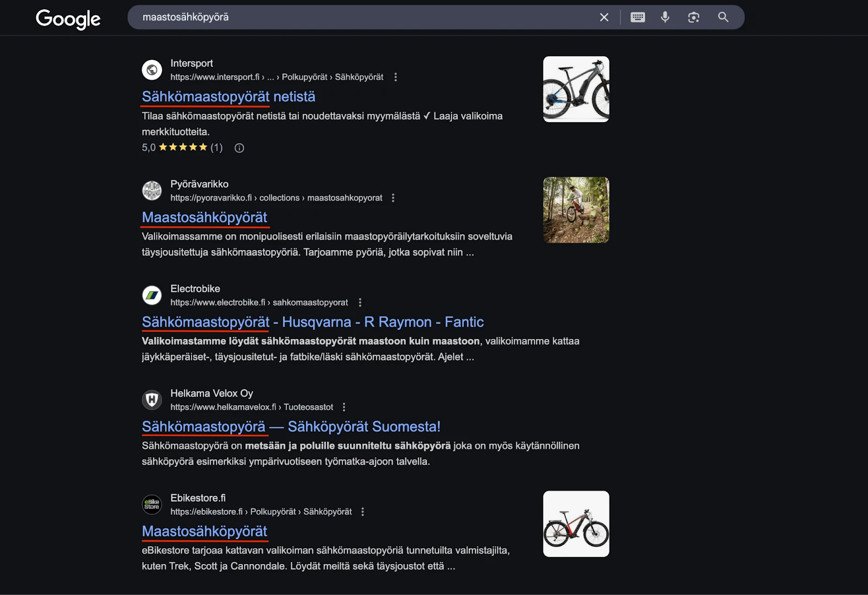This screenshot has height=595, width=868.
Task: Clear the search box with the X icon
Action: (x=604, y=17)
